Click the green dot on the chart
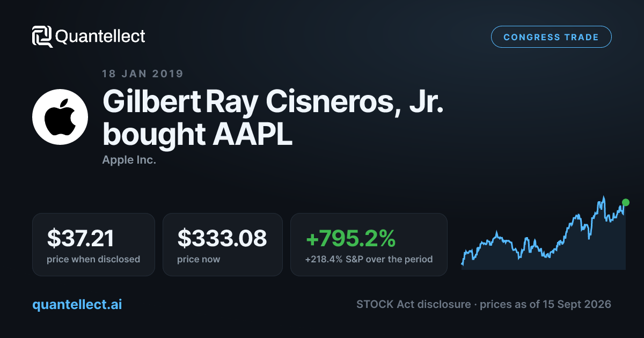The image size is (644, 338). [625, 202]
